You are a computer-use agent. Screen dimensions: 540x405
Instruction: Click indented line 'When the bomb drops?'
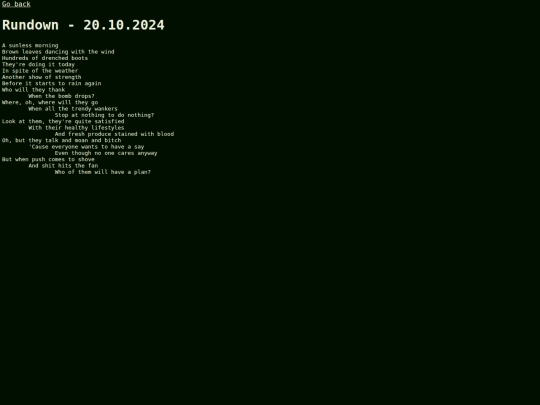click(x=61, y=96)
